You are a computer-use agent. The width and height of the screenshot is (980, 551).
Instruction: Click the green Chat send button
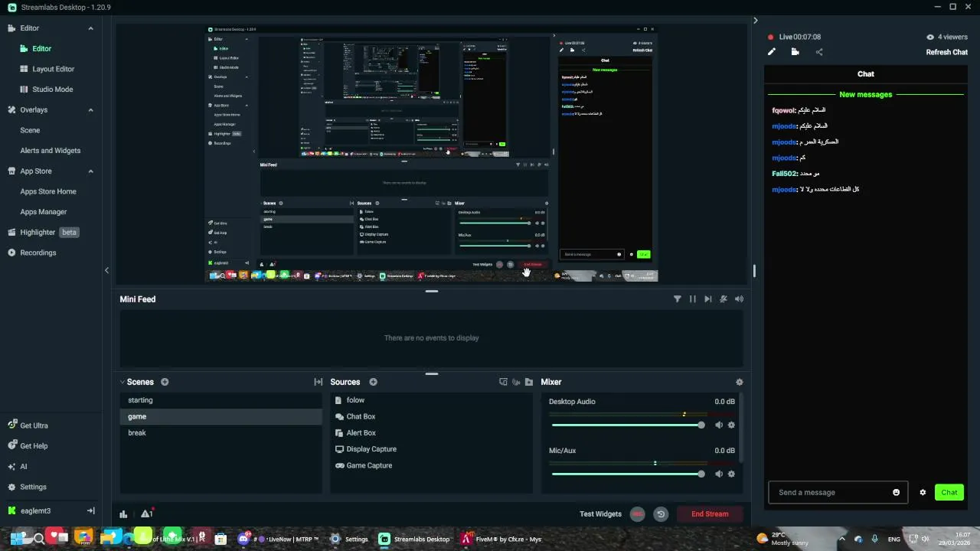949,492
